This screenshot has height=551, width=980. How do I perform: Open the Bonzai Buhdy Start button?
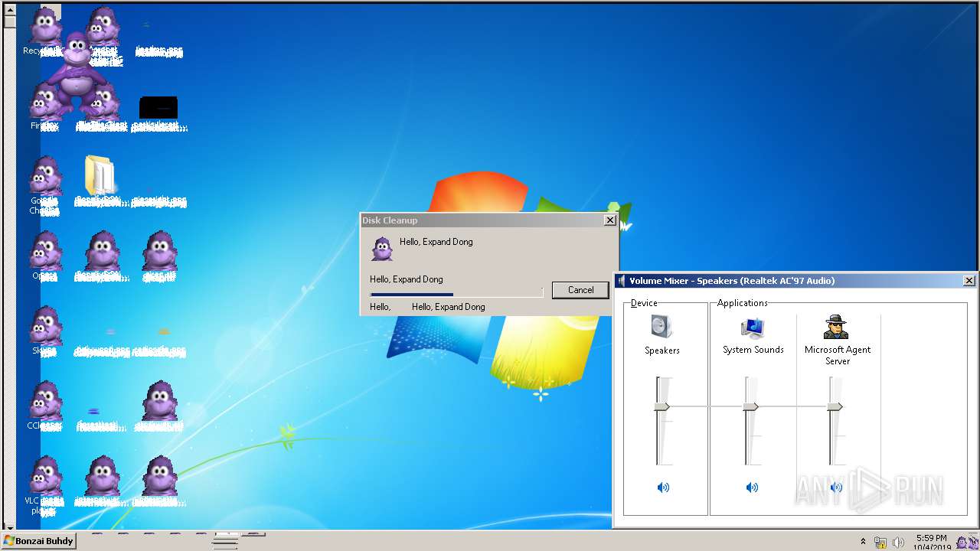[38, 541]
